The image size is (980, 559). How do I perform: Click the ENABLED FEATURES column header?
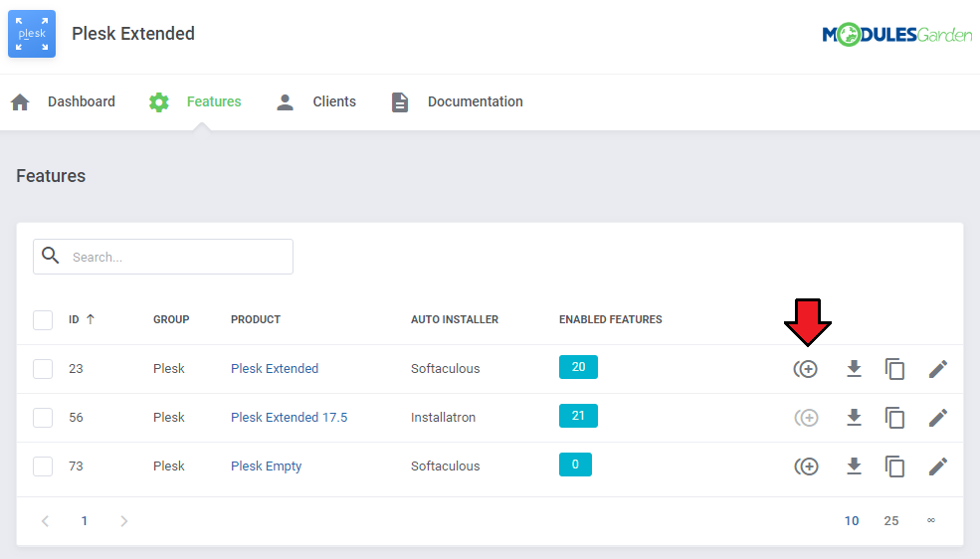611,320
